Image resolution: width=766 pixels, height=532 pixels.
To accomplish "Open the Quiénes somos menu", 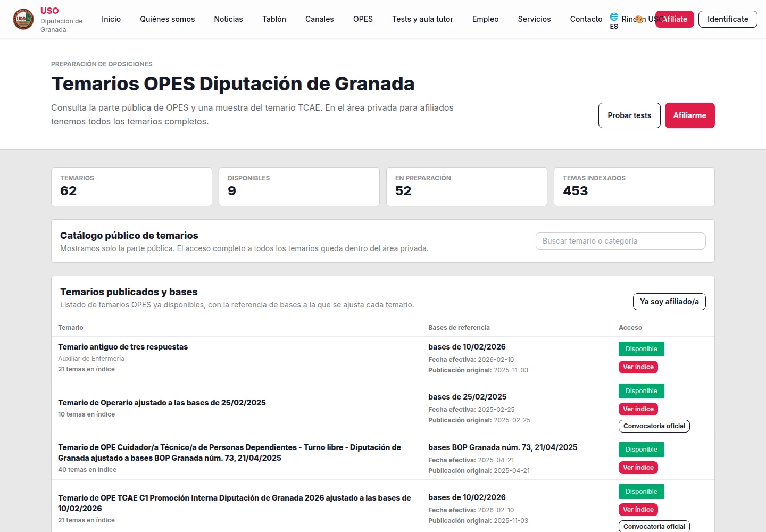I will [168, 19].
